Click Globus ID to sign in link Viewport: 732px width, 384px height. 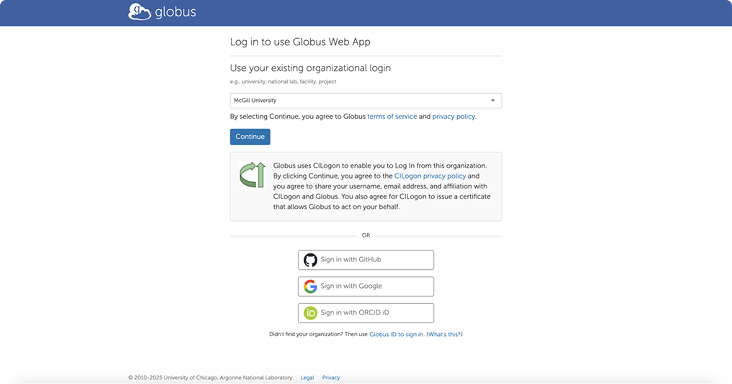pyautogui.click(x=396, y=335)
